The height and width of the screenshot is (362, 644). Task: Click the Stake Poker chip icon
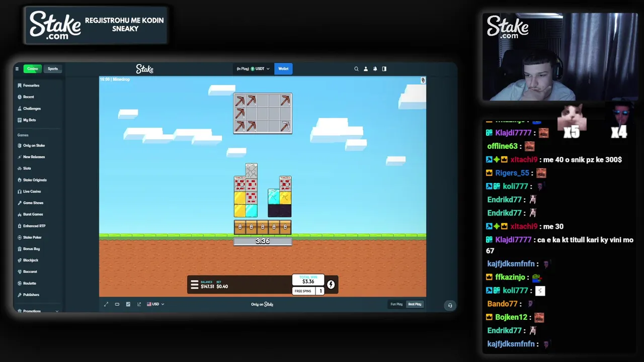[19, 237]
